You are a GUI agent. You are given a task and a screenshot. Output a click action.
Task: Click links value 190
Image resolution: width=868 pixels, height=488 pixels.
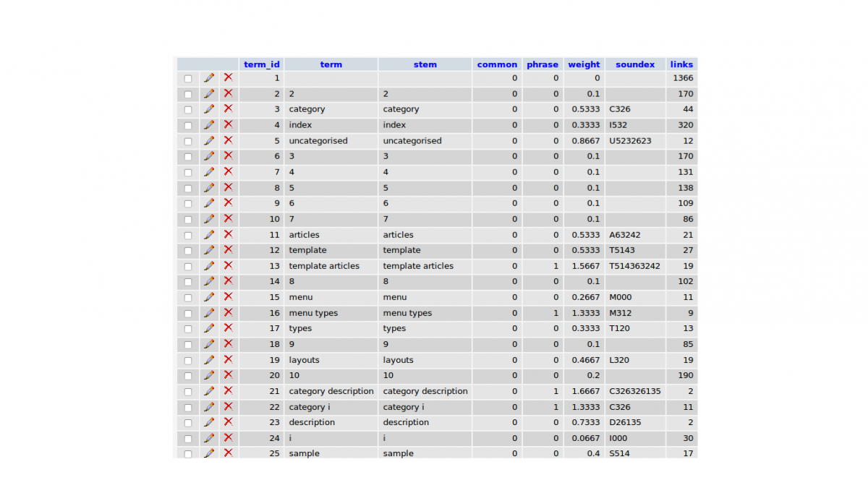(x=686, y=375)
